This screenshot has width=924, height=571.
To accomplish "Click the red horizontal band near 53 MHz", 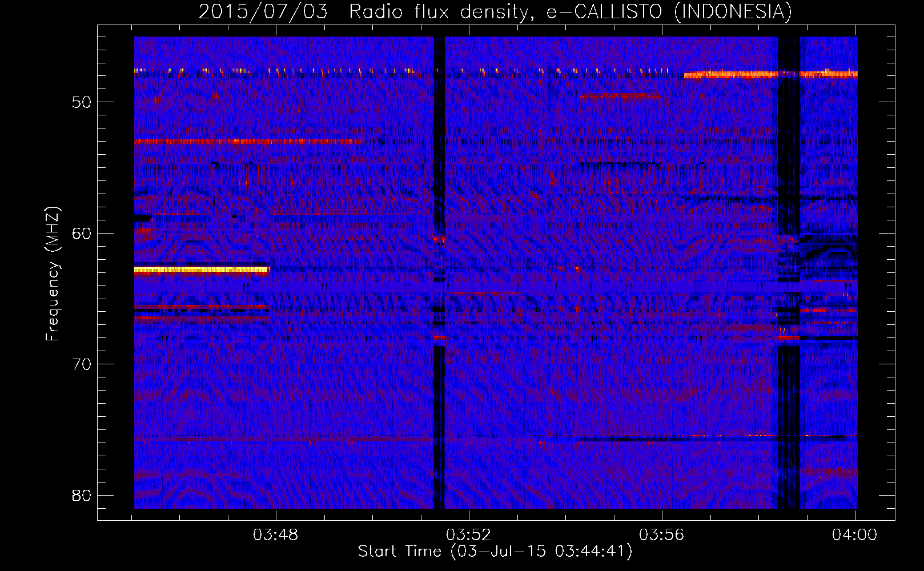I will (248, 141).
